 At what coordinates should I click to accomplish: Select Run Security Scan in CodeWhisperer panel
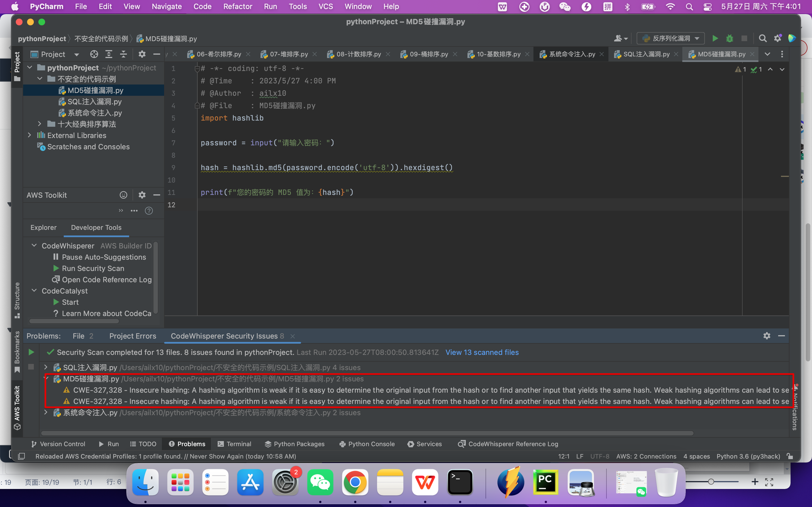point(92,268)
